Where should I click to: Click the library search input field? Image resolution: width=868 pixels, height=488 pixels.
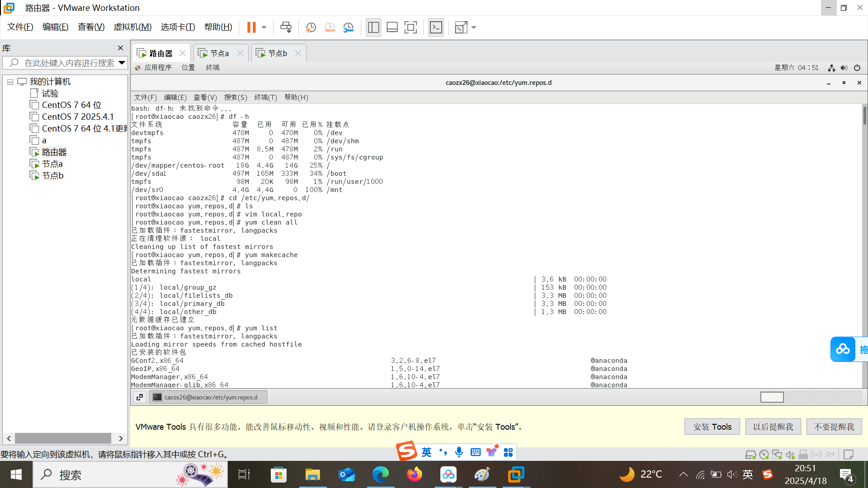[x=68, y=63]
